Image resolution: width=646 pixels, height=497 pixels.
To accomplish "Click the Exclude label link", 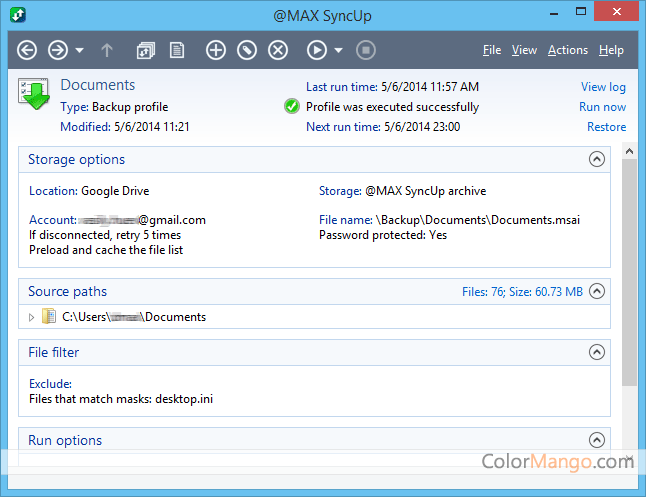I will 50,384.
